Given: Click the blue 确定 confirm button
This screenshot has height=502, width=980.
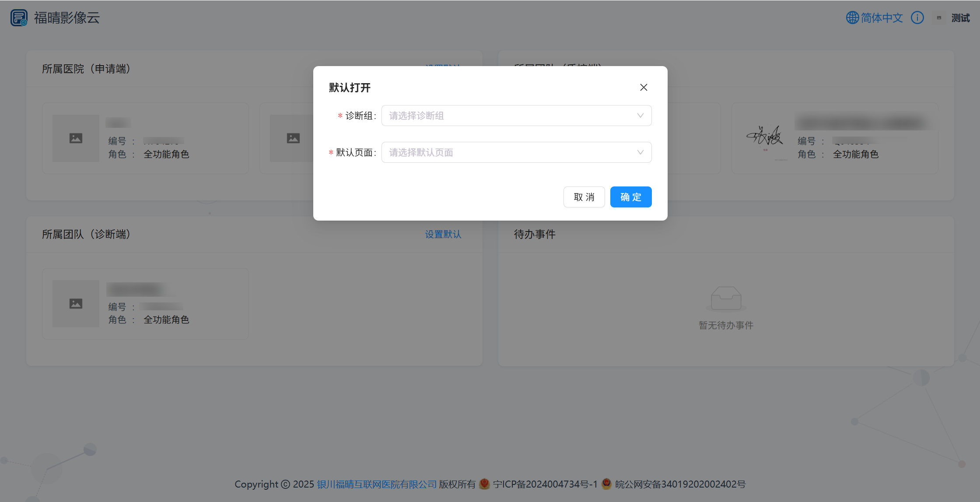Looking at the screenshot, I should (631, 197).
